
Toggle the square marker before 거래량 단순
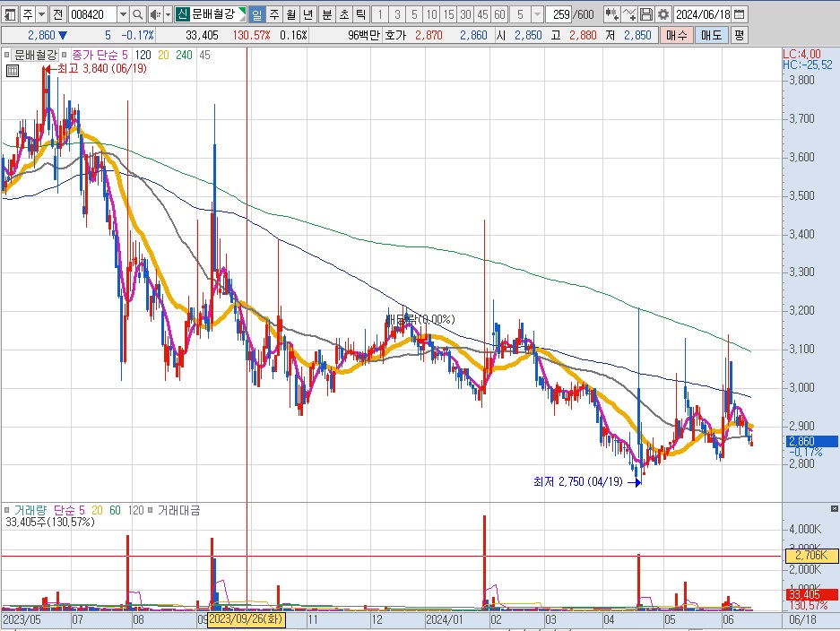point(6,510)
